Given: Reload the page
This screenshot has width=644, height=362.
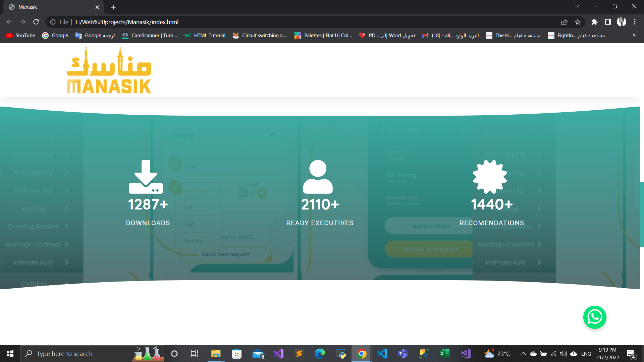Looking at the screenshot, I should 36,22.
